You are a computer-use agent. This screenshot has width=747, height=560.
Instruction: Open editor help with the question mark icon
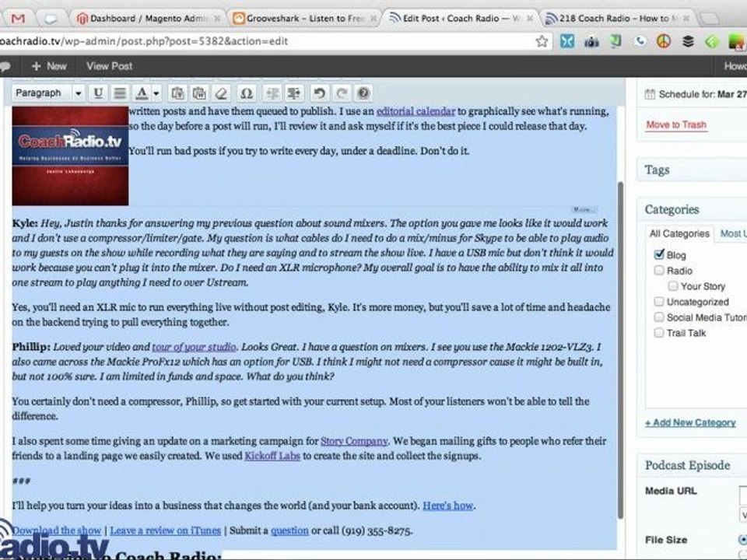tap(363, 93)
